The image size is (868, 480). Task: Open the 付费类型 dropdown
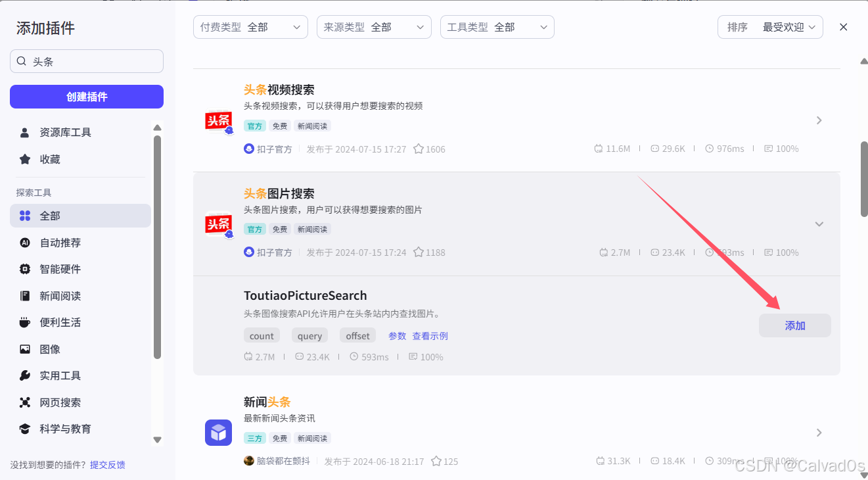click(x=250, y=27)
